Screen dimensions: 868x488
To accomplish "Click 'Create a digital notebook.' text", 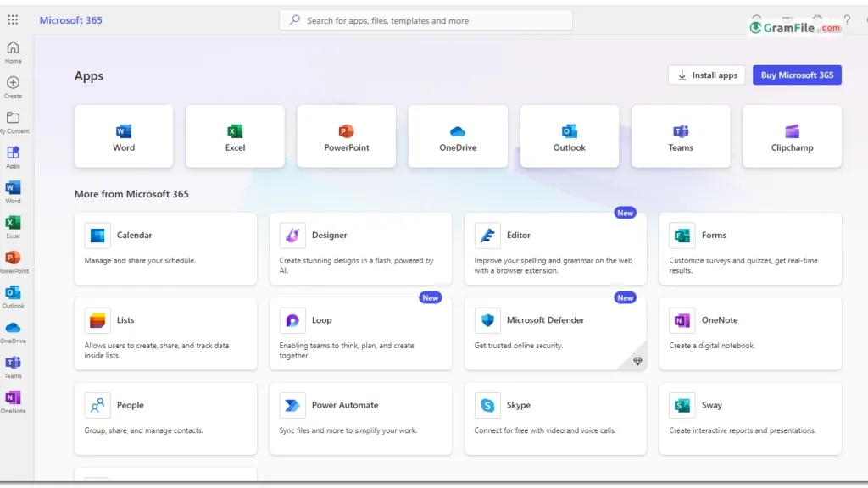I will coord(712,346).
